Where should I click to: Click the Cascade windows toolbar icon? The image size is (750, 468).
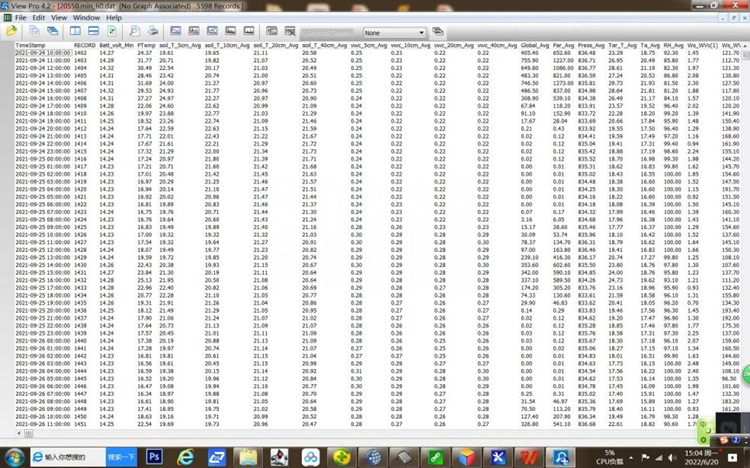(x=51, y=31)
